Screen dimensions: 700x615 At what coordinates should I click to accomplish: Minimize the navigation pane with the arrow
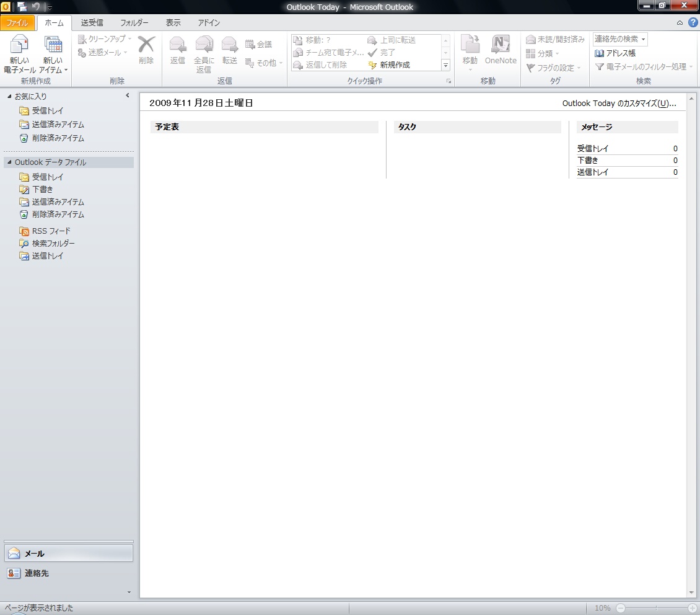coord(128,95)
